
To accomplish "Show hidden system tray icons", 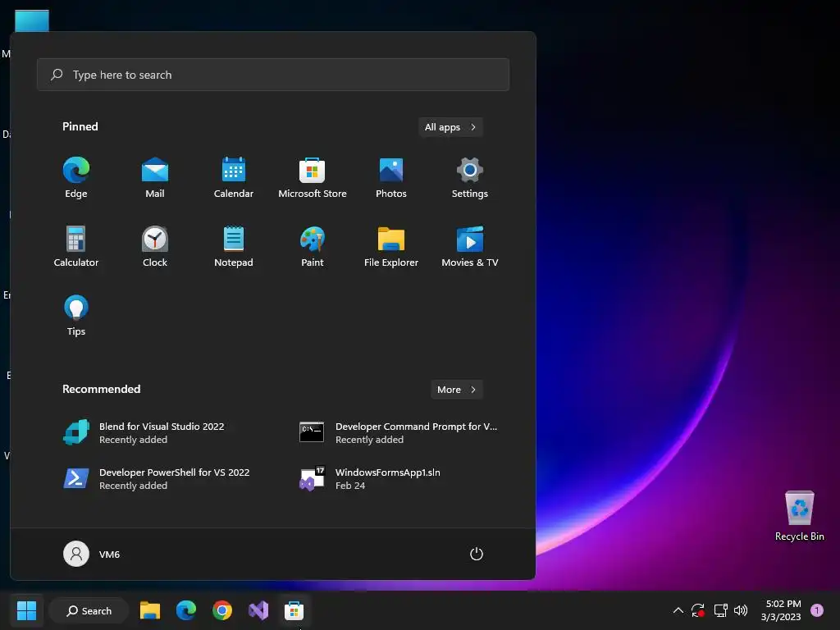I will click(x=678, y=610).
